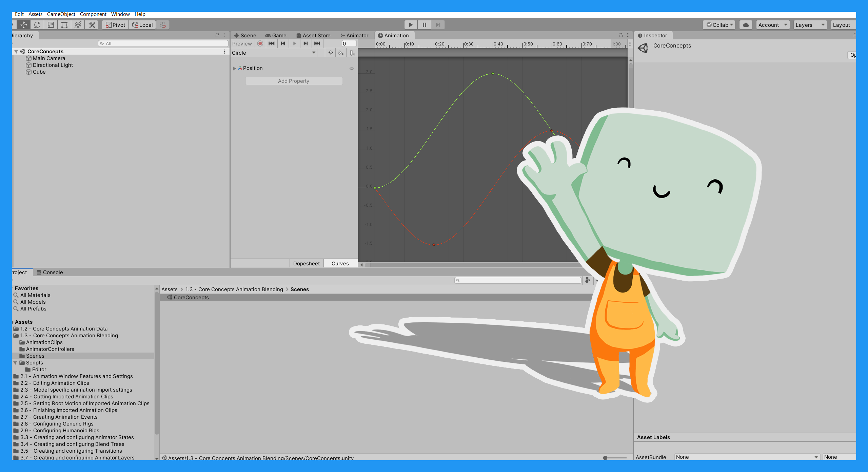Open the Layers dropdown
868x472 pixels.
pos(810,24)
